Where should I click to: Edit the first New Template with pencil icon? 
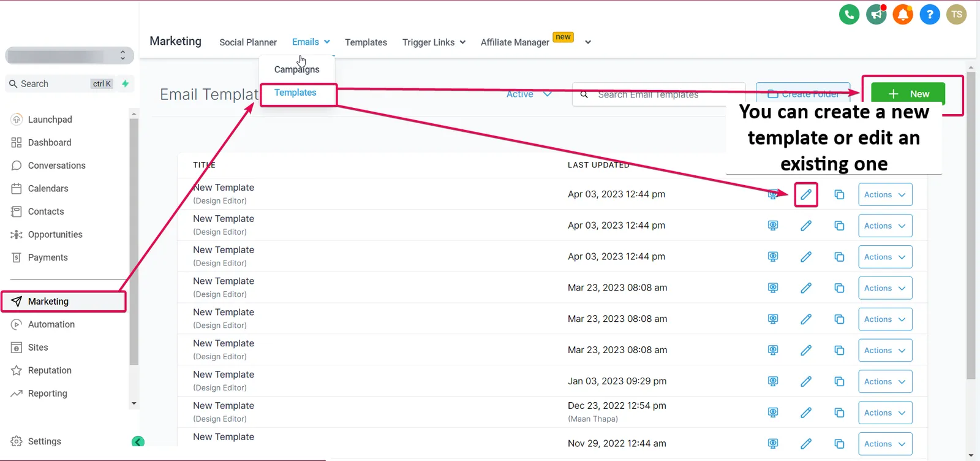tap(806, 194)
